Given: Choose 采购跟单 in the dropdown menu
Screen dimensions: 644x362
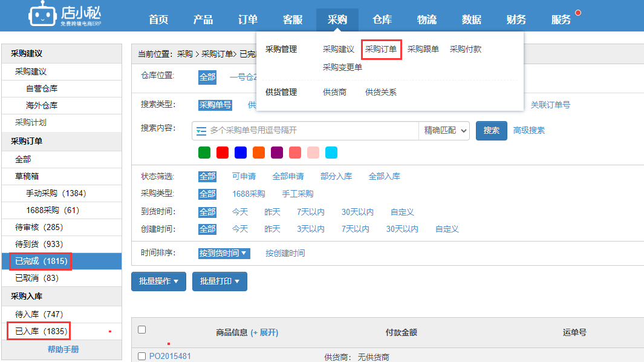Looking at the screenshot, I should tap(423, 50).
